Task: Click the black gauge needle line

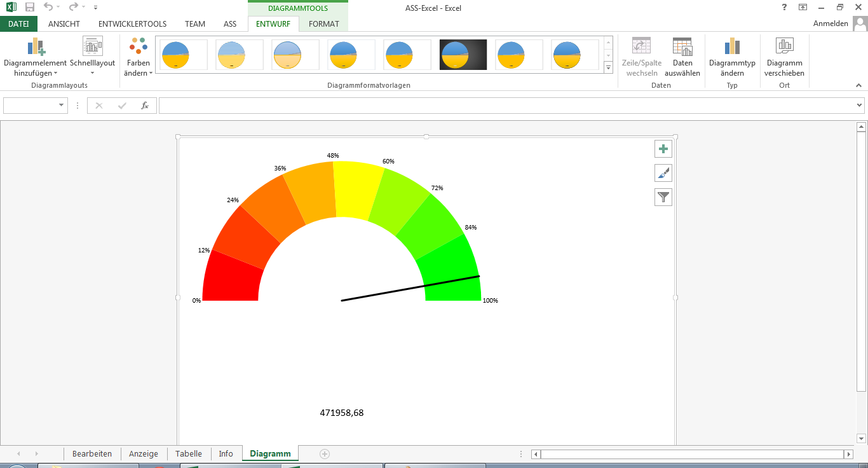Action: (410, 288)
